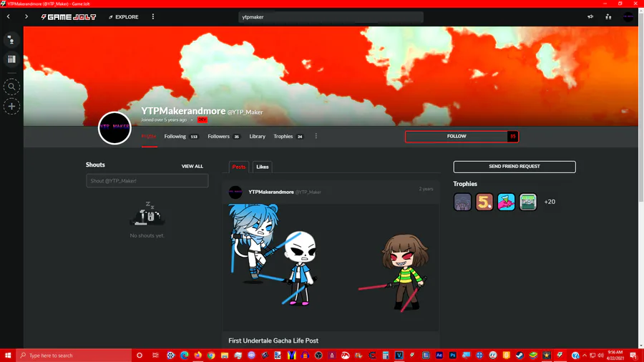This screenshot has height=362, width=644.
Task: Switch to the Posts tab
Action: [238, 167]
